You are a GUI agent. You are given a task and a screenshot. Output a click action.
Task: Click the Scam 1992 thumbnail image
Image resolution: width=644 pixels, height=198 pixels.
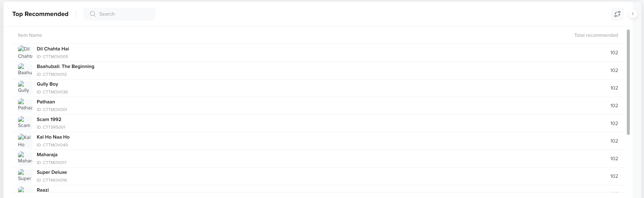pos(25,123)
